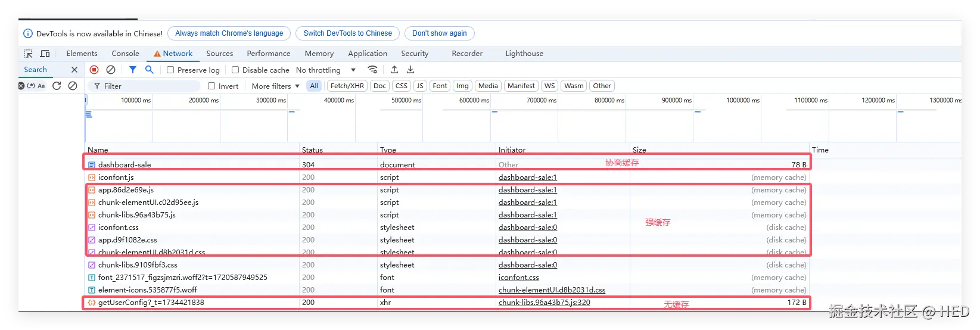The height and width of the screenshot is (330, 980).
Task: Clear search results in Search panel
Action: (73, 86)
